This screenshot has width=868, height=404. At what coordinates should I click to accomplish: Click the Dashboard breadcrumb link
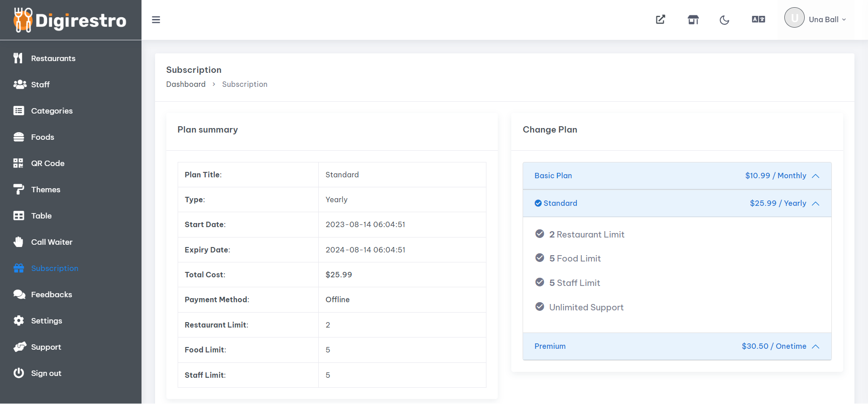tap(186, 84)
